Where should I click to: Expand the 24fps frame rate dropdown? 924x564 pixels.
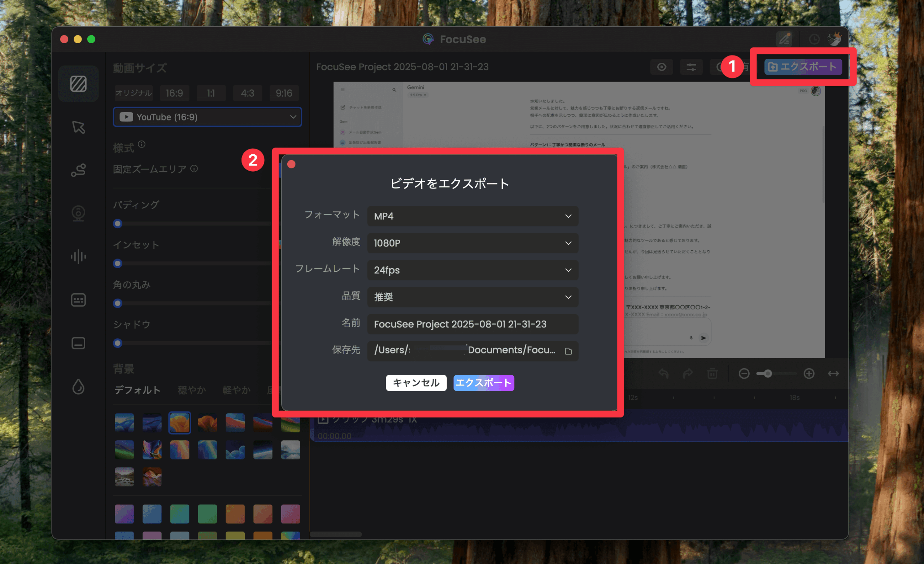[x=472, y=270]
